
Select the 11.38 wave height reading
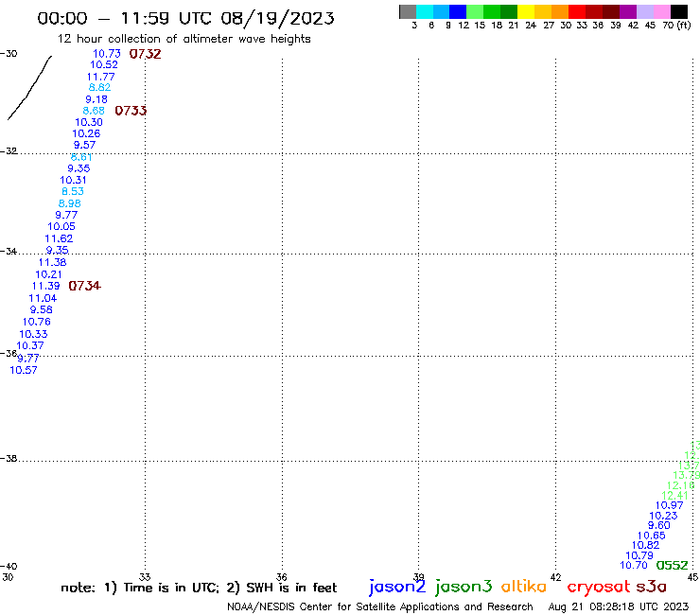point(53,263)
